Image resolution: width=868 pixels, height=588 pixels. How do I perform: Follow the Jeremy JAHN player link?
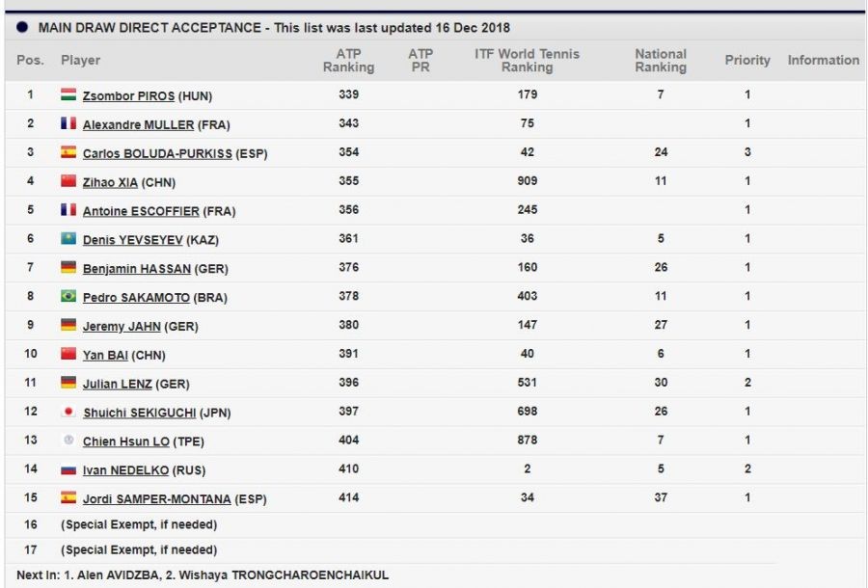click(x=122, y=327)
